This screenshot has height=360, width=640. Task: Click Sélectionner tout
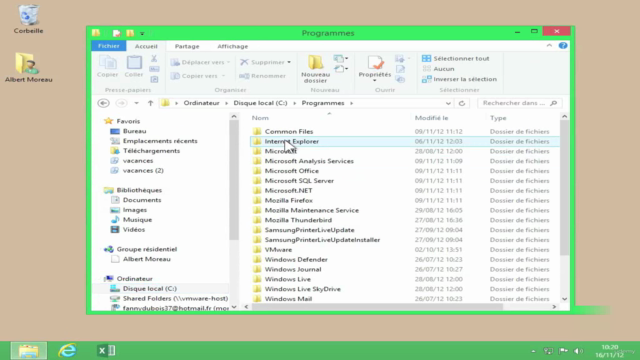tap(456, 58)
